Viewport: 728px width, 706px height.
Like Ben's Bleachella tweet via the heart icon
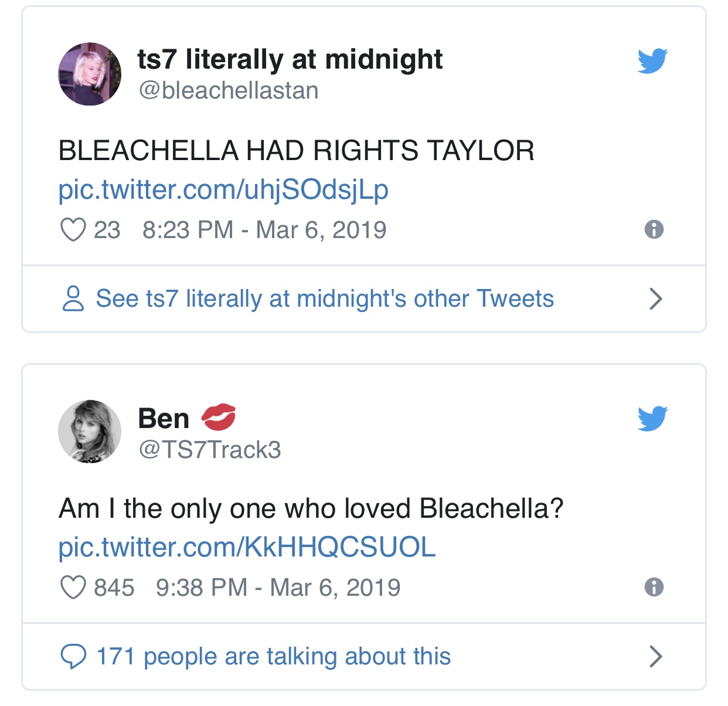[72, 587]
